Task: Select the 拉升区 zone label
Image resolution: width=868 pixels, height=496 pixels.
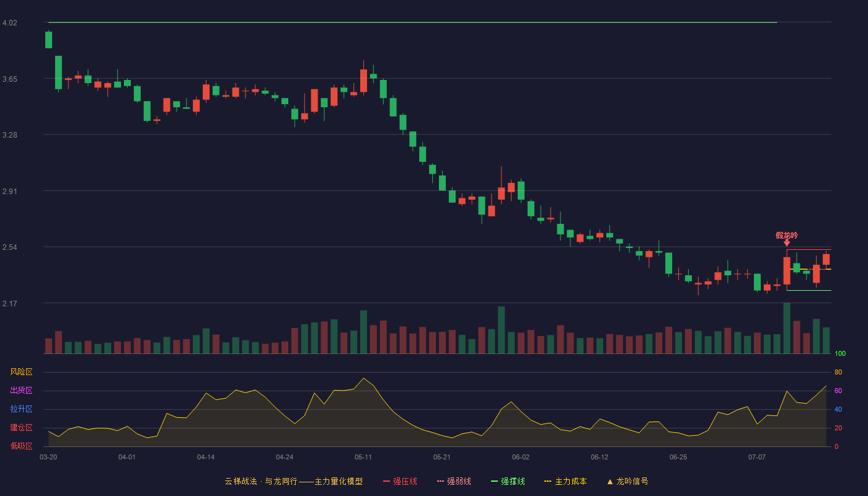Action: tap(21, 409)
